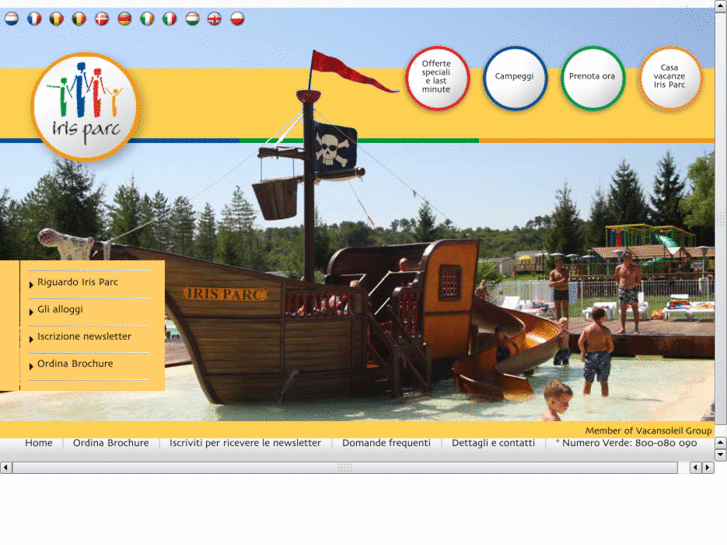This screenshot has width=727, height=545.
Task: Select the Danish flag icon
Action: 102,19
